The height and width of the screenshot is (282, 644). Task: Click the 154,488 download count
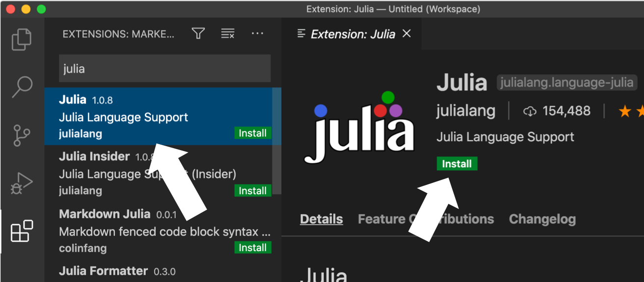[557, 111]
